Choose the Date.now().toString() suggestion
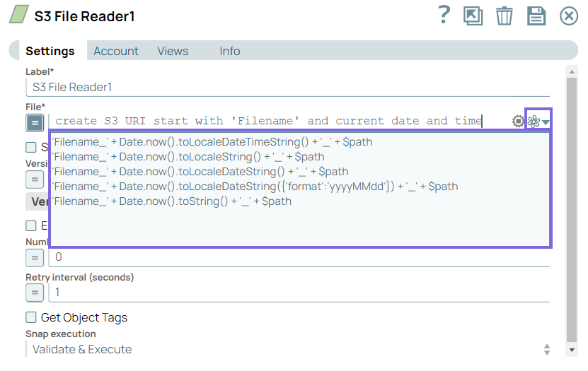588x371 pixels. pos(172,201)
